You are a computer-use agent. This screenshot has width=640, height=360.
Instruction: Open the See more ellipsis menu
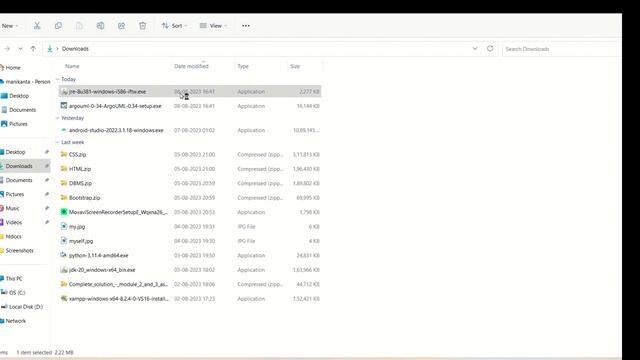(246, 26)
